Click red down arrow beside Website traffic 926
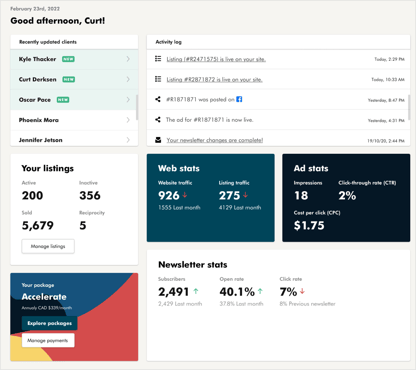The height and width of the screenshot is (370, 416). pyautogui.click(x=185, y=195)
